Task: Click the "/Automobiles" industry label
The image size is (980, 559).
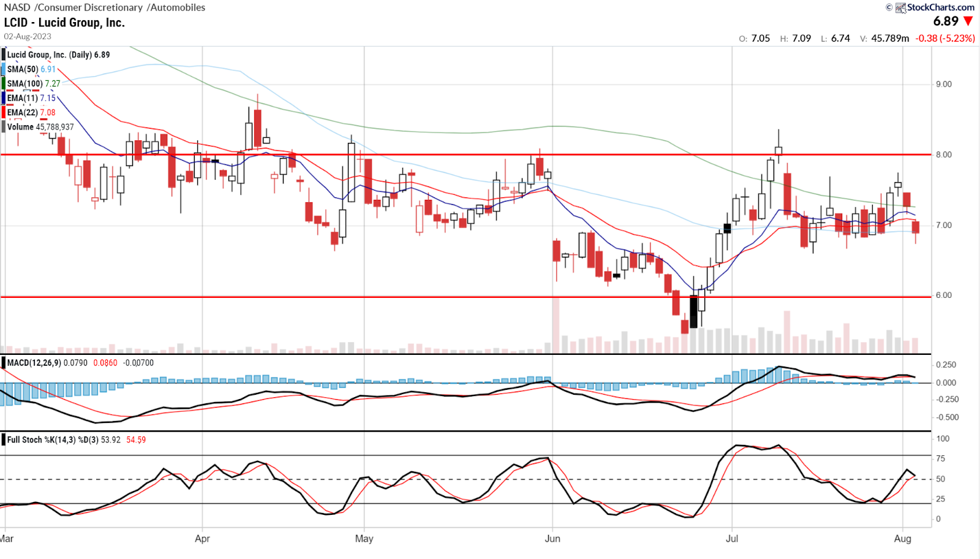Action: click(176, 7)
